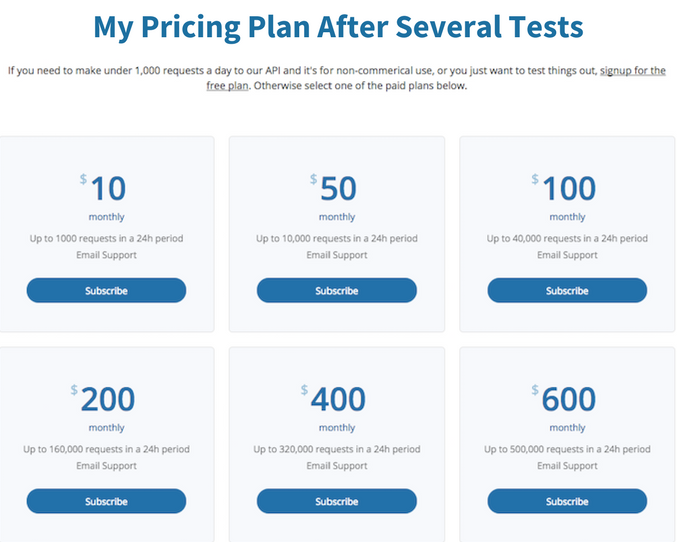The height and width of the screenshot is (542, 677).
Task: Subscribe to the $100 monthly plan
Action: point(567,291)
